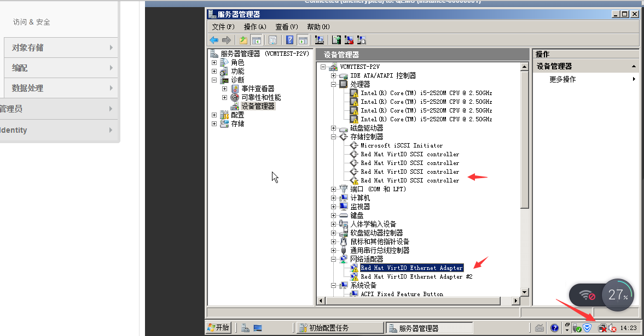Image resolution: width=644 pixels, height=336 pixels.
Task: Expand 事件查看器 in the tree
Action: coord(224,89)
